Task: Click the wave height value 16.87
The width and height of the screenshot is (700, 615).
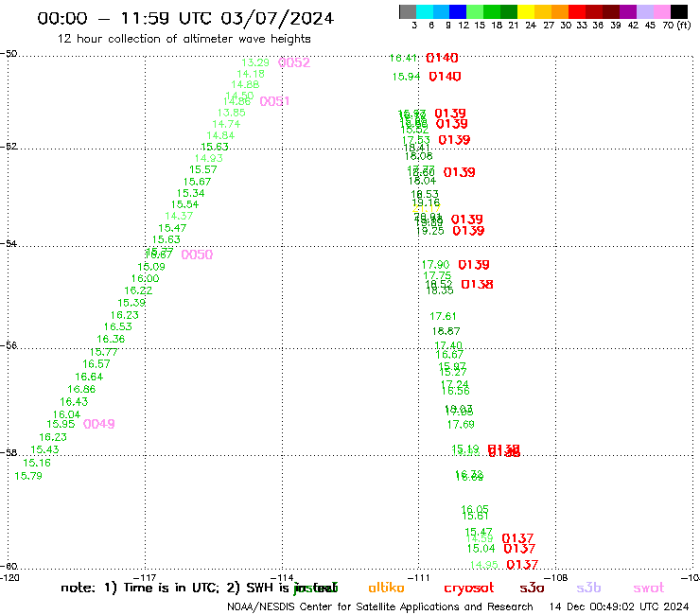Action: [x=446, y=331]
